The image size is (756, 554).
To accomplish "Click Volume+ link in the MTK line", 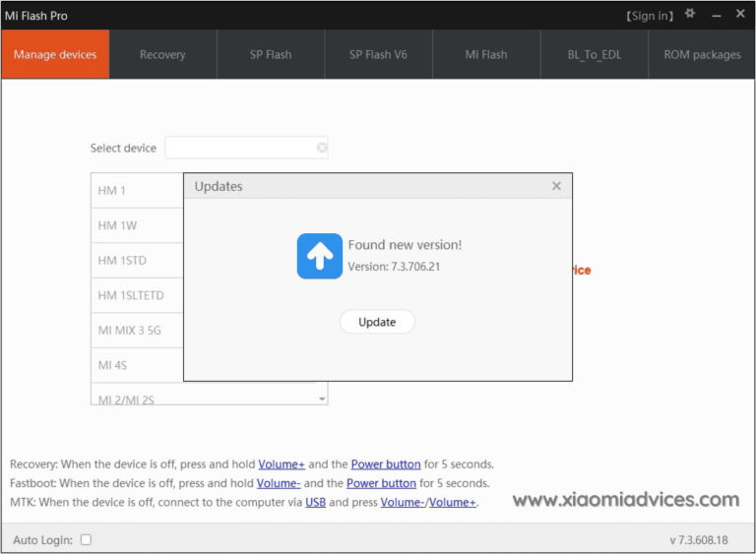I will 452,502.
